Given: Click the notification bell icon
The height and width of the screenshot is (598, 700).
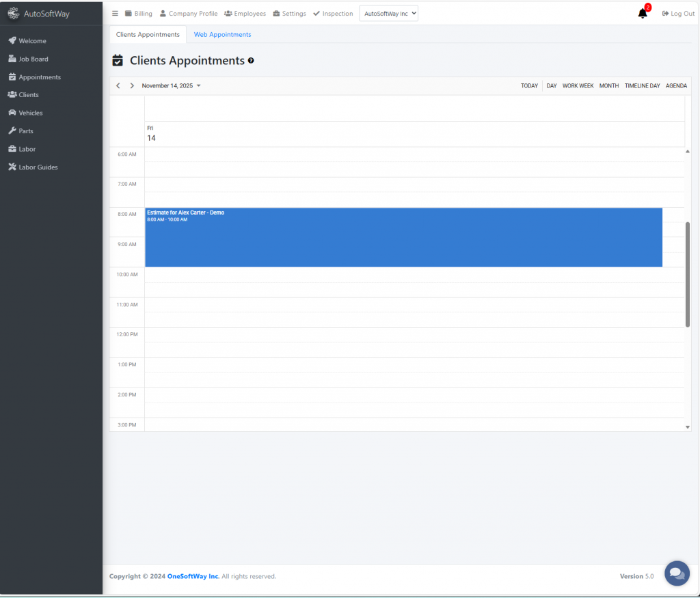Looking at the screenshot, I should (642, 14).
